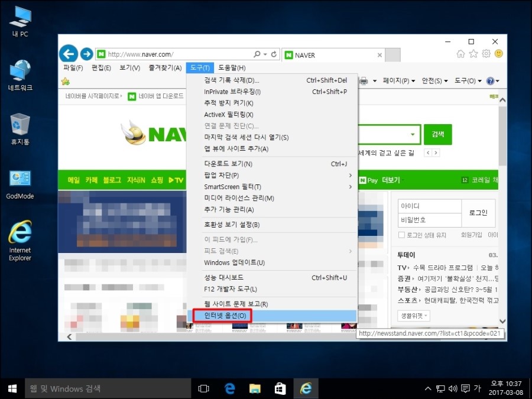
Task: Open the 도구(O) dropdown in command bar
Action: click(x=468, y=81)
